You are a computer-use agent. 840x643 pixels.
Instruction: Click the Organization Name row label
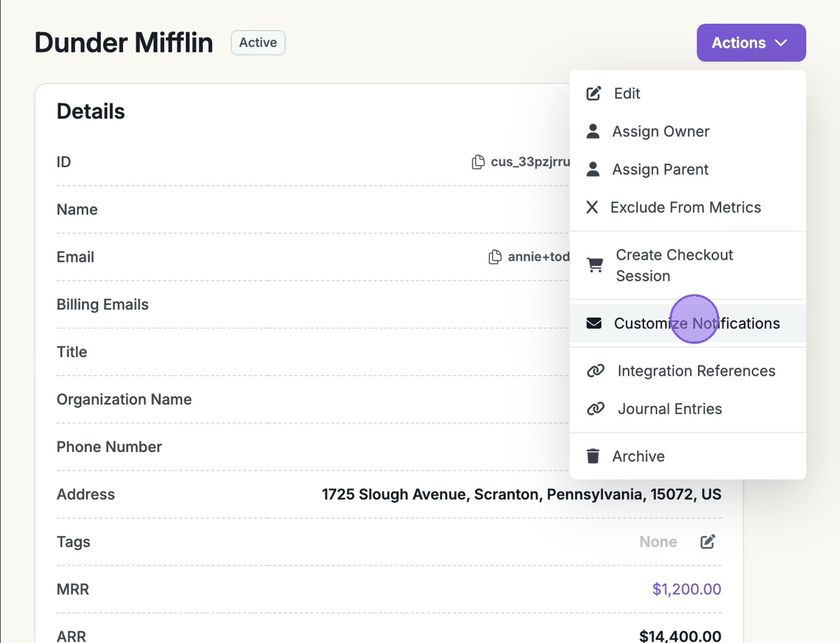pyautogui.click(x=124, y=400)
